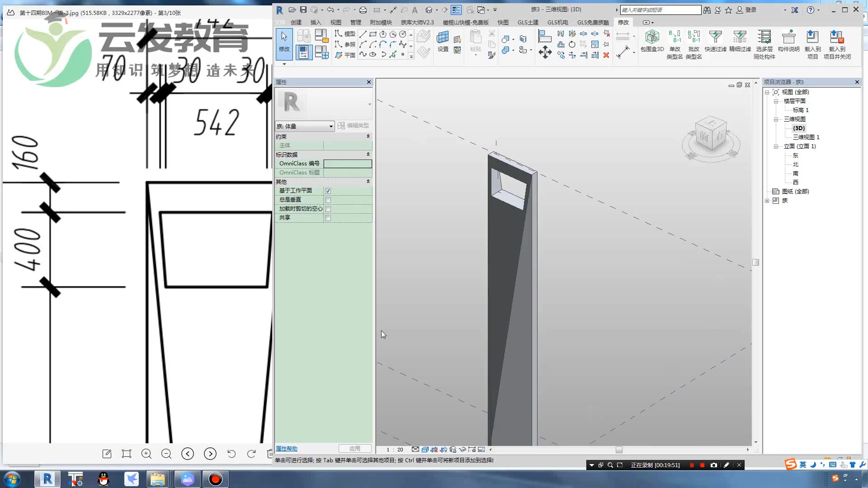Click the red delete X icon in ribbon

(x=606, y=55)
